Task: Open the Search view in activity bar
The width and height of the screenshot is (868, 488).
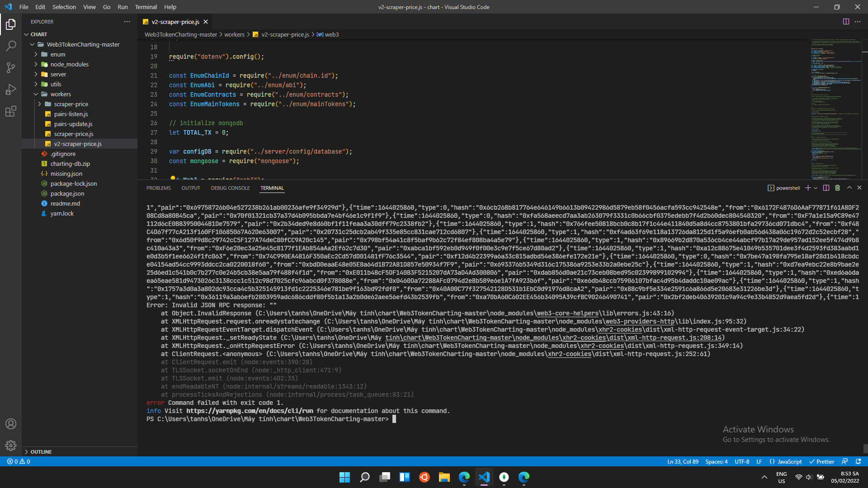Action: tap(11, 46)
